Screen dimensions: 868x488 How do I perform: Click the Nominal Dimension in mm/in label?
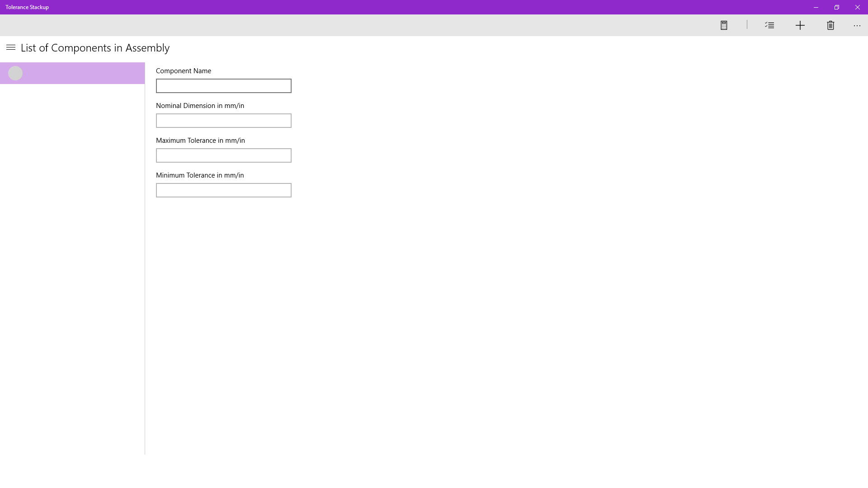pos(200,106)
